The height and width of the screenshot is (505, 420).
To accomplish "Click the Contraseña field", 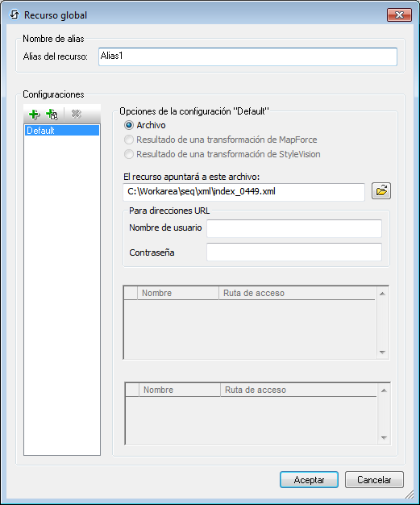I will pyautogui.click(x=294, y=252).
